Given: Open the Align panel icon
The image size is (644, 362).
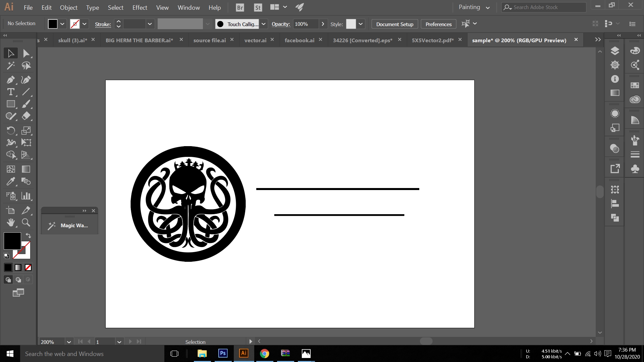Looking at the screenshot, I should 614,203.
